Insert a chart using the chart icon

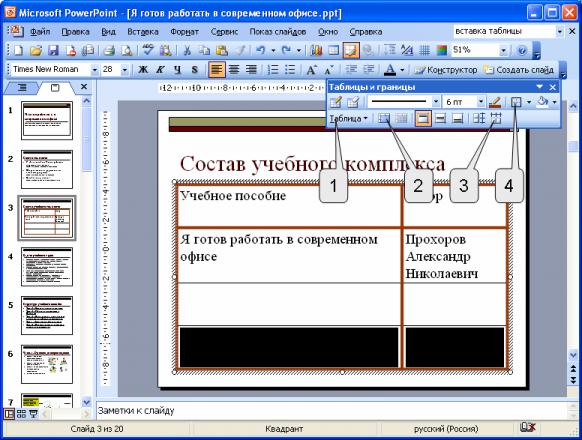316,50
